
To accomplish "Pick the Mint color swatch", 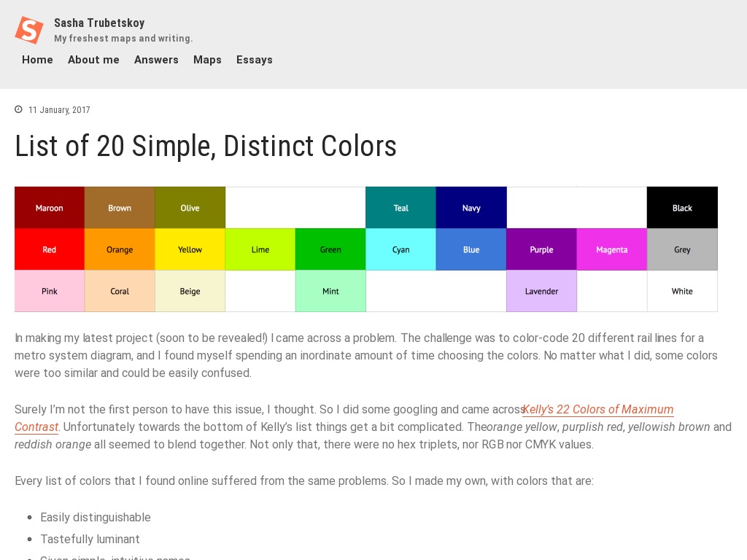I will pos(330,291).
